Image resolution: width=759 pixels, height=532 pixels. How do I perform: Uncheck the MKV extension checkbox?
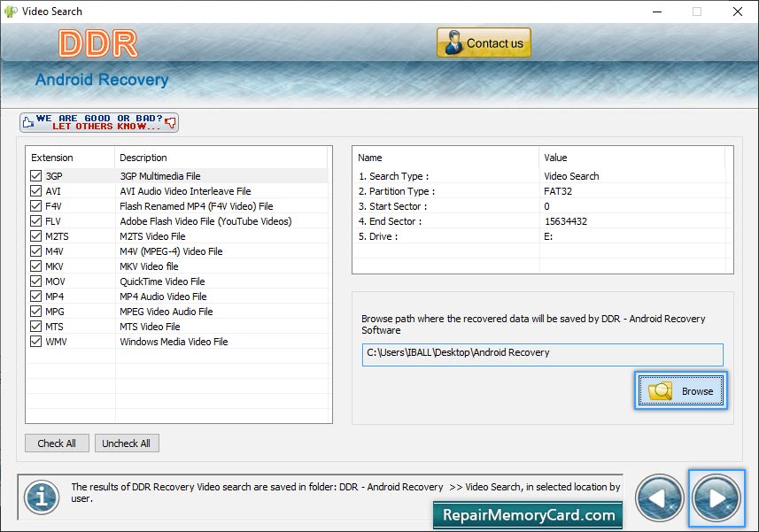[x=35, y=266]
